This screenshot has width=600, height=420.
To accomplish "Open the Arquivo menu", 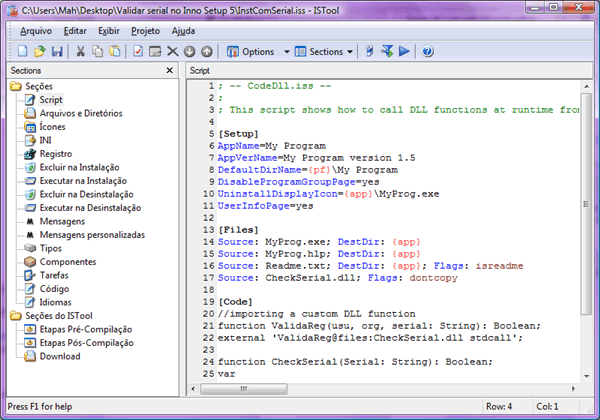I will click(x=36, y=31).
